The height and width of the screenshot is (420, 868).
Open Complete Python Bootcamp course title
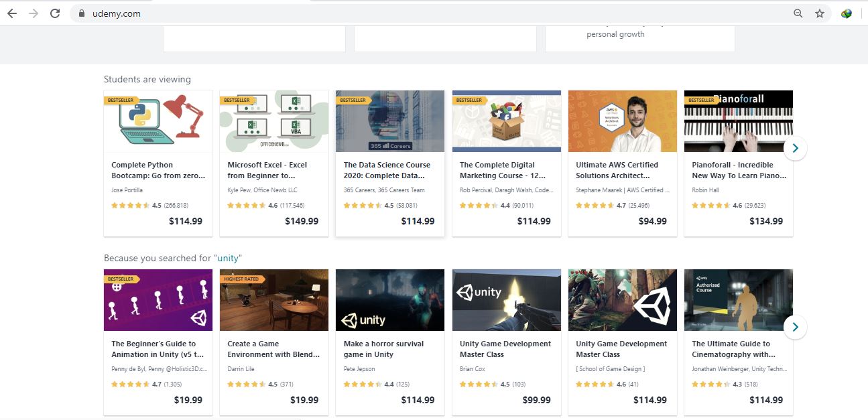(x=158, y=170)
